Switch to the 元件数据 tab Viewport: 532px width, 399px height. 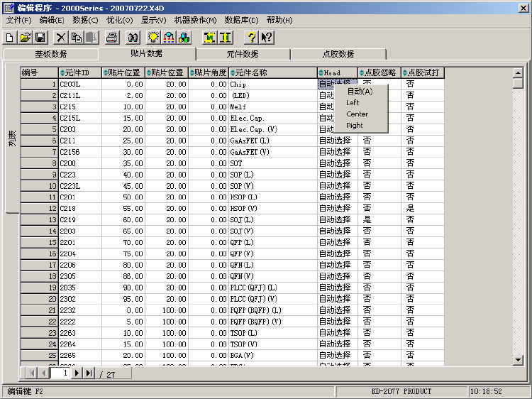tap(243, 54)
